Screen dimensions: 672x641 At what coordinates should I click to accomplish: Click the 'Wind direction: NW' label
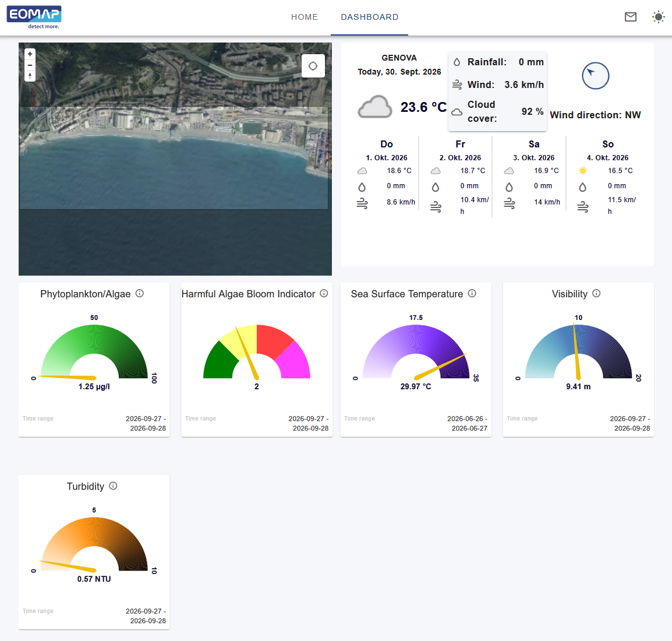coord(595,115)
